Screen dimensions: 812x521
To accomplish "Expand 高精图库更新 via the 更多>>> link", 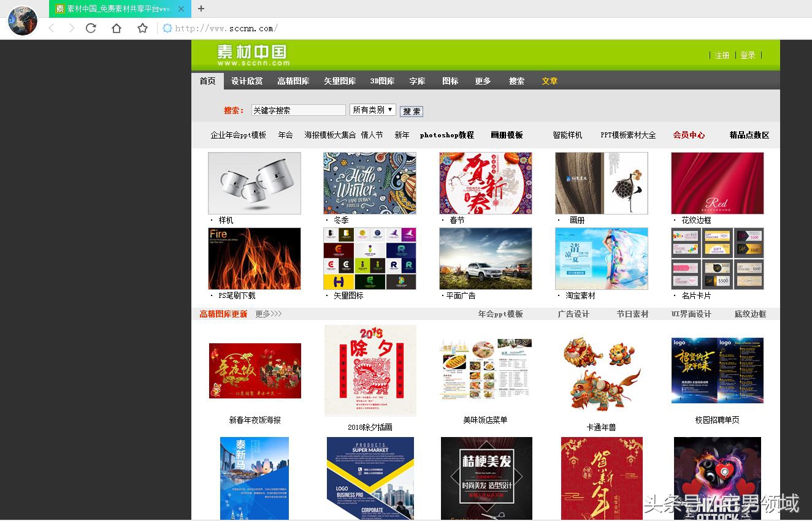I will tap(268, 313).
